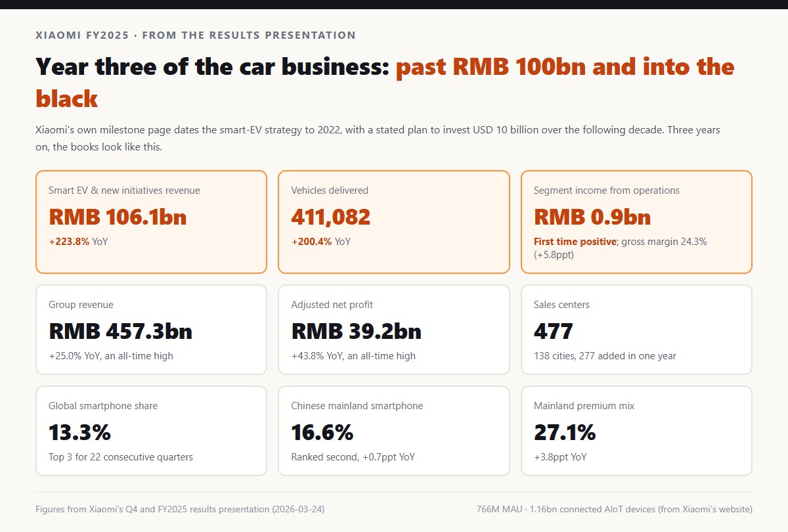Image resolution: width=788 pixels, height=532 pixels.
Task: Click the 'RMB 106.1bn' value
Action: pyautogui.click(x=118, y=217)
